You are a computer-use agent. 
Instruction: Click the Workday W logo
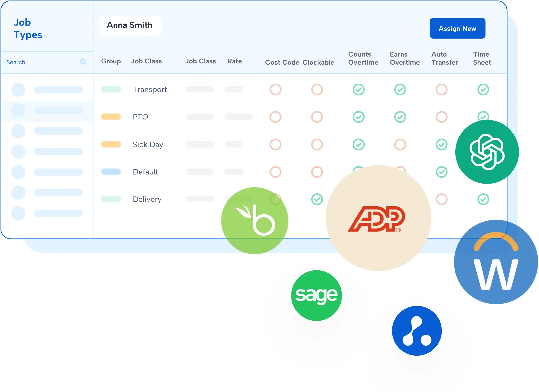point(496,262)
